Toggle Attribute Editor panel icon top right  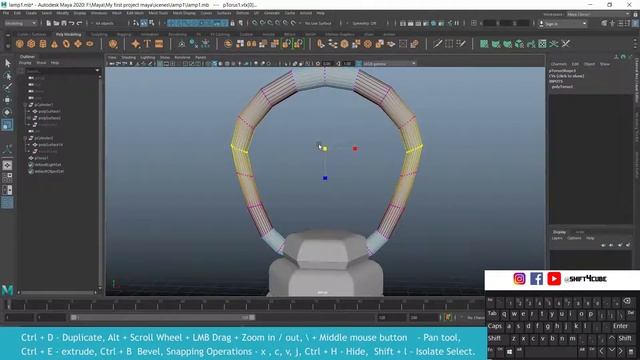pos(620,24)
